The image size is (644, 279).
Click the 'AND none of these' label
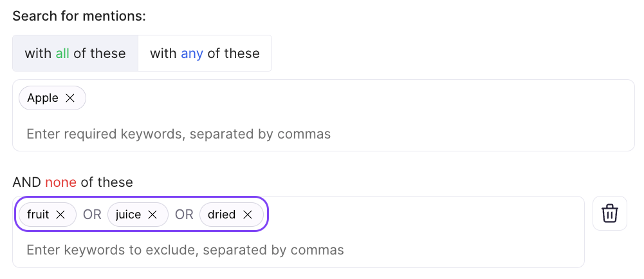click(72, 182)
